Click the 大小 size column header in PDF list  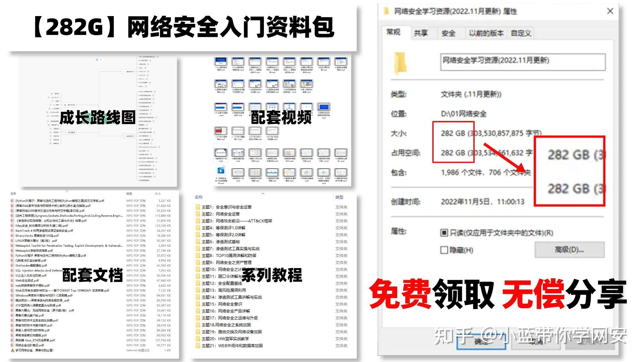[x=158, y=194]
